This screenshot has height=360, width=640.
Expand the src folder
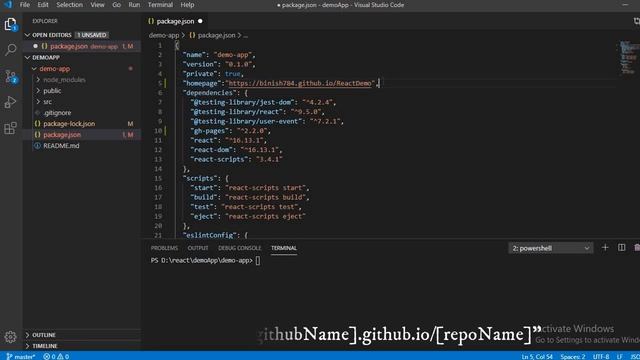coord(38,102)
